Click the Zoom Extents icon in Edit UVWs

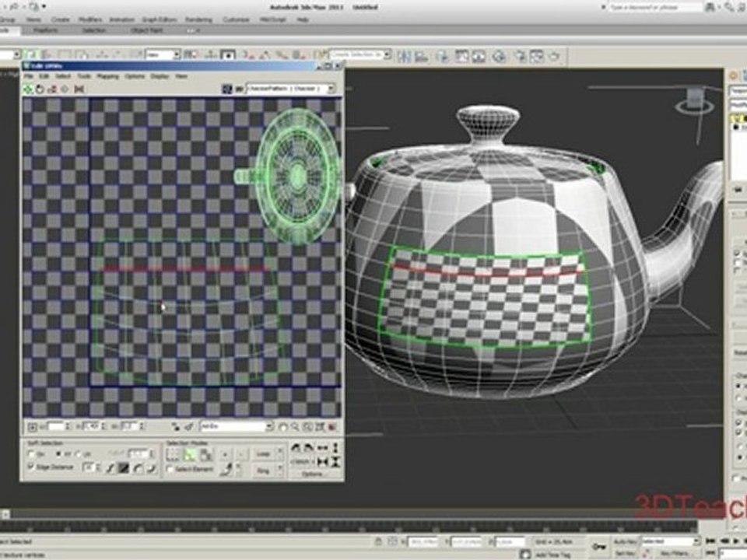(320, 427)
